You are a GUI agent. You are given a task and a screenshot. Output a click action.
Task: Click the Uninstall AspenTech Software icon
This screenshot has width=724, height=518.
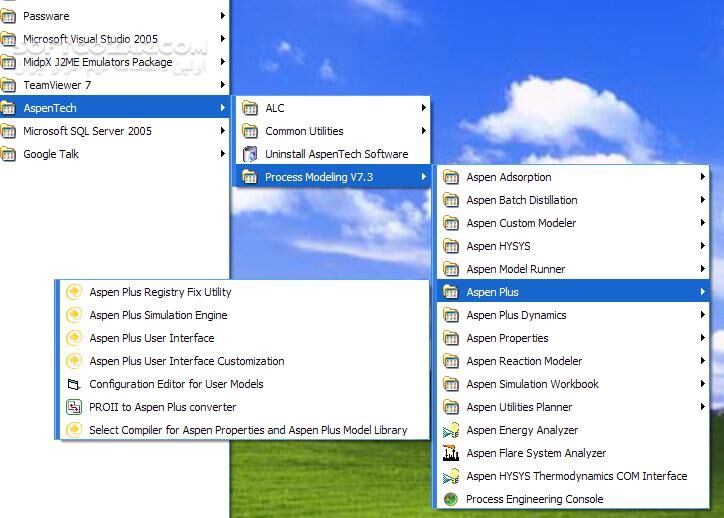249,154
